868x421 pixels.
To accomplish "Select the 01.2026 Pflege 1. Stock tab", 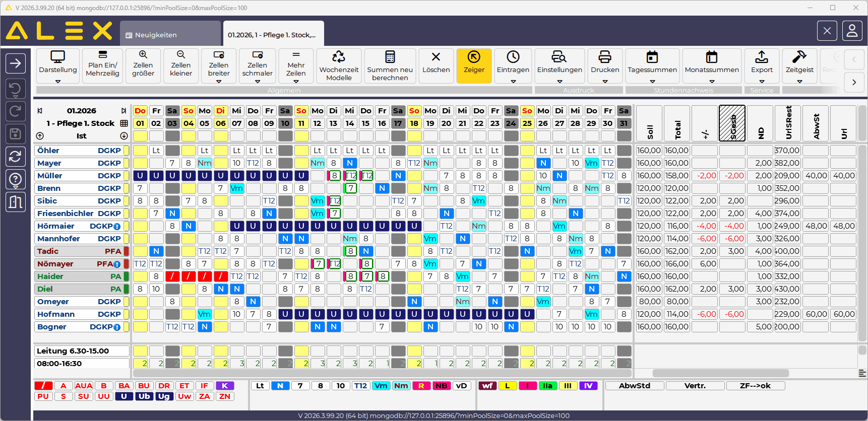I will click(272, 35).
